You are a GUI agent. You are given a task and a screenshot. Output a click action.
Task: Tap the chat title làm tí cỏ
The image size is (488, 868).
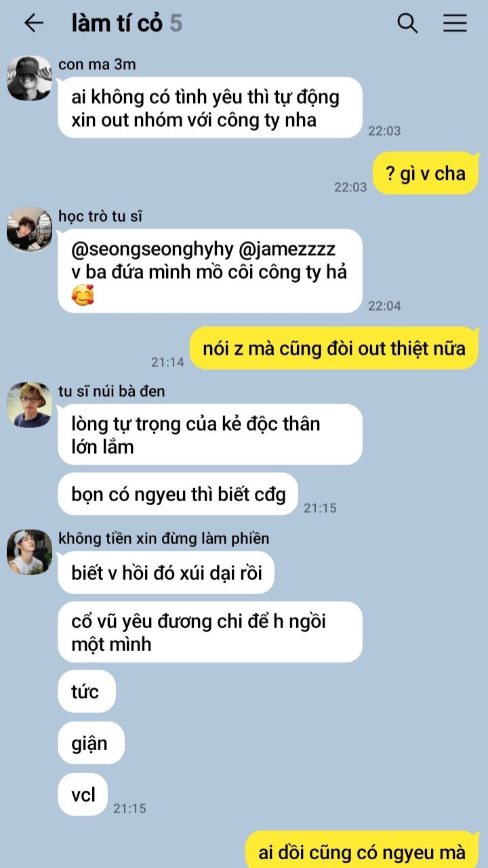tap(117, 24)
